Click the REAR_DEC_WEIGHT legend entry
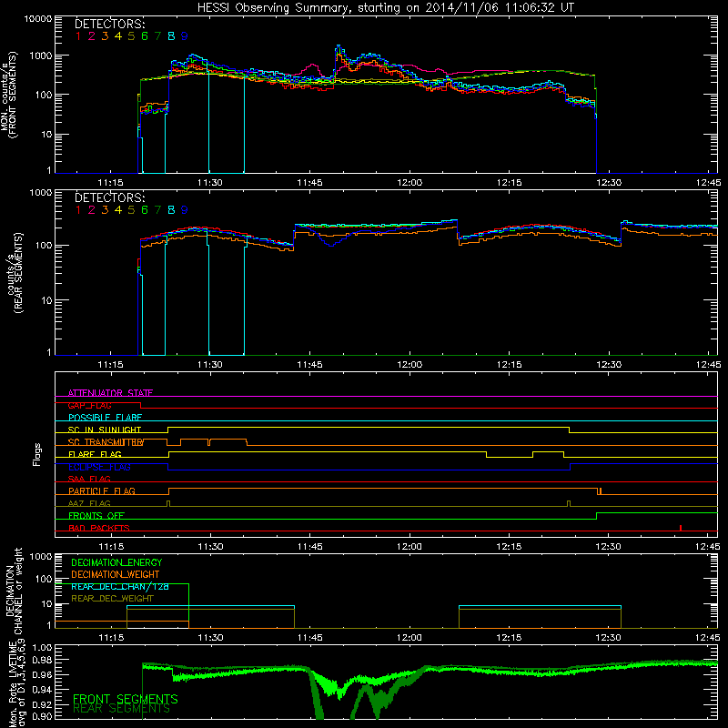The width and height of the screenshot is (728, 728). coord(112,599)
